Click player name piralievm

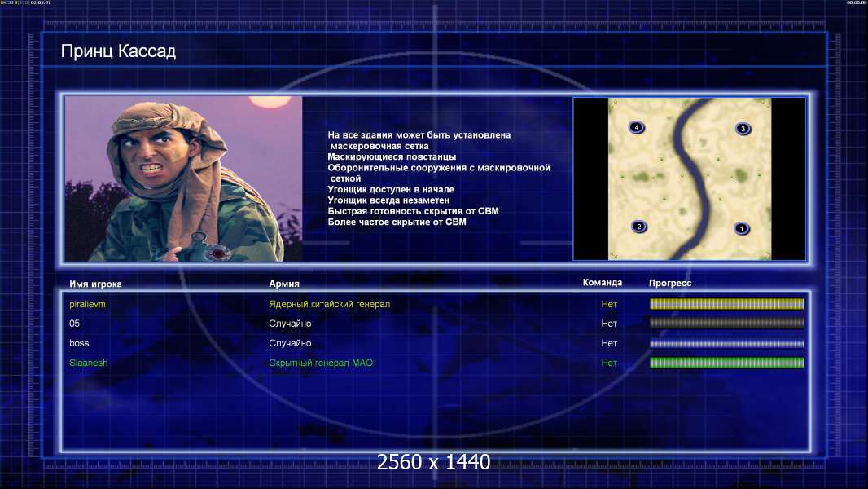tap(87, 304)
